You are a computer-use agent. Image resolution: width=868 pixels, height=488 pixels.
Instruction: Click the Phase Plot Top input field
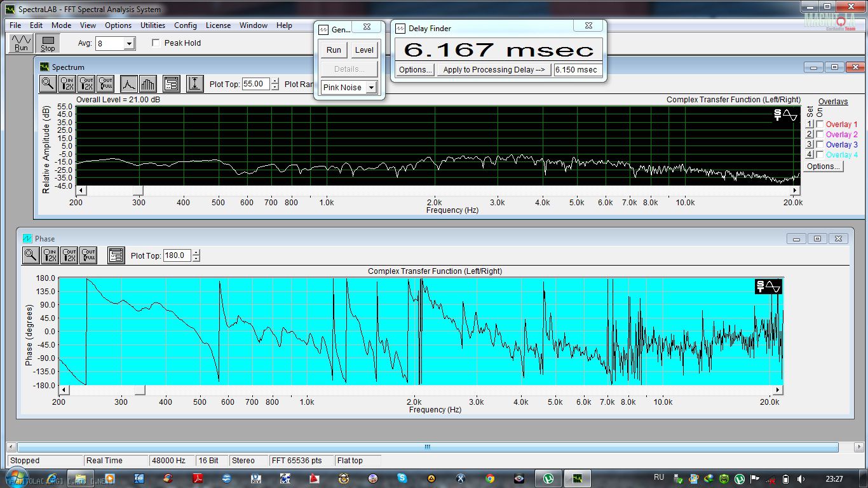pyautogui.click(x=177, y=255)
